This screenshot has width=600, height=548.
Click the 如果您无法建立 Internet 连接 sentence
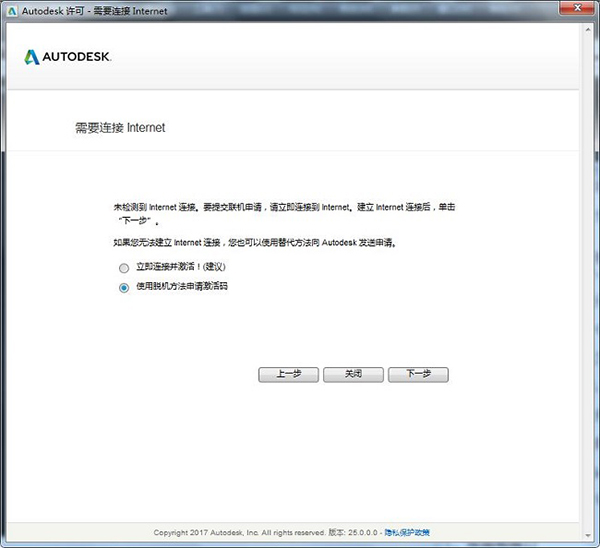[x=254, y=243]
